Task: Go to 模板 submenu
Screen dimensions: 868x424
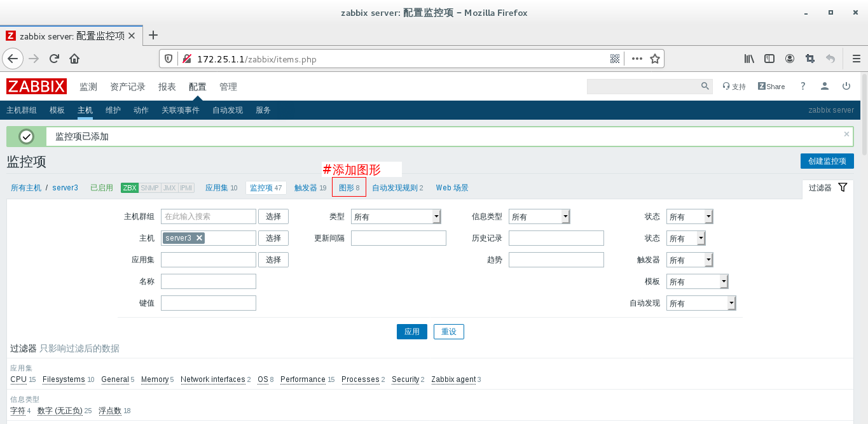Action: click(x=57, y=110)
